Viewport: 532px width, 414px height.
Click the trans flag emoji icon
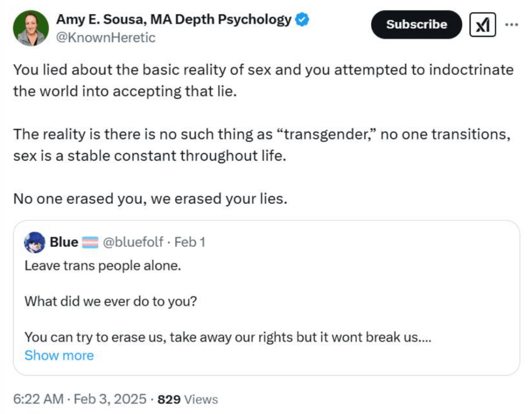pos(90,242)
